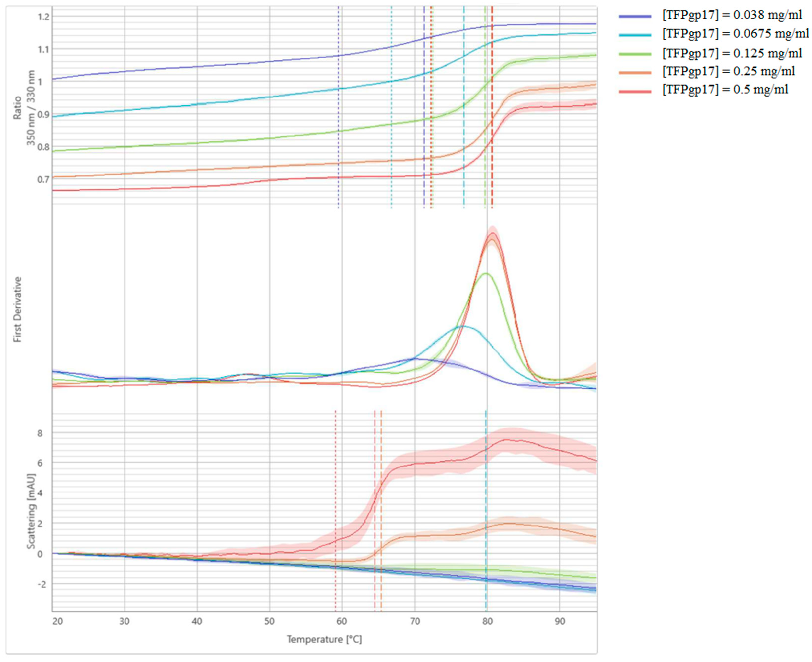Click the First Derivative axis label
This screenshot has height=662, width=812.
pyautogui.click(x=18, y=309)
